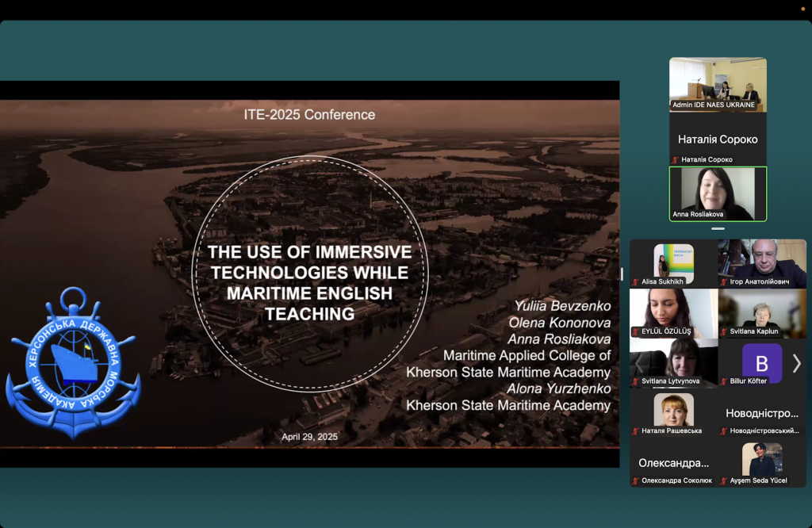Click 'Alona Yurzhenko' on the slide

(x=559, y=388)
